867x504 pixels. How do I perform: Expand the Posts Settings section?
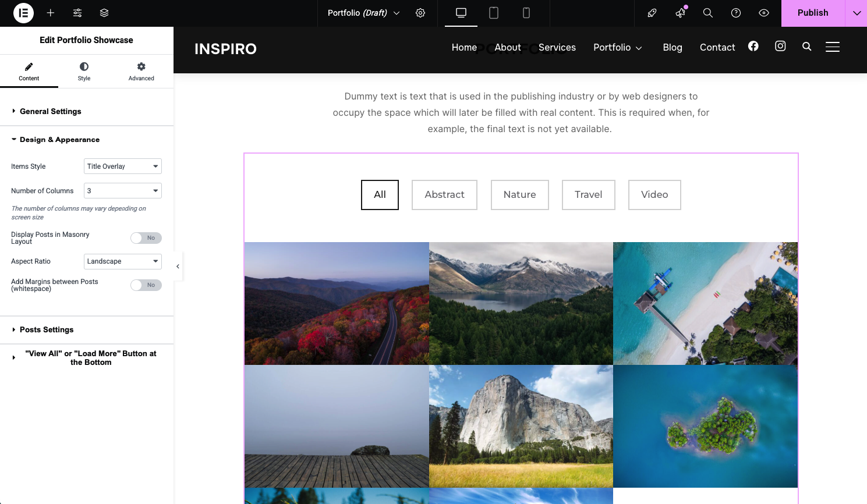47,330
